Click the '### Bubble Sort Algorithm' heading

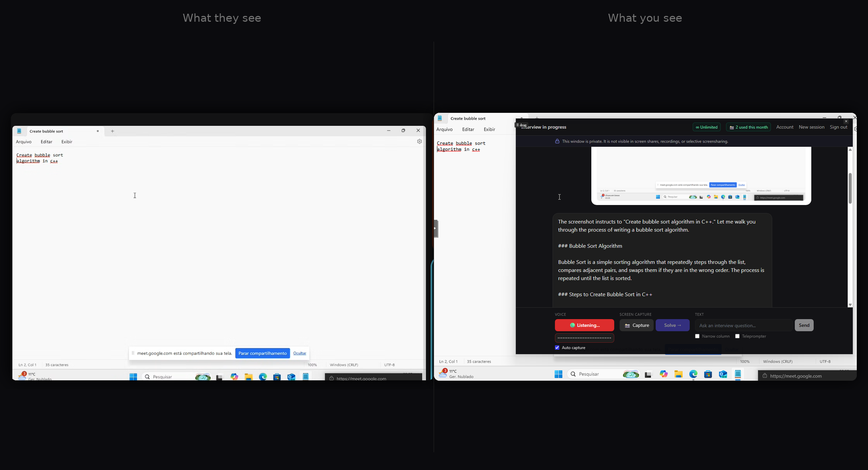pyautogui.click(x=590, y=246)
